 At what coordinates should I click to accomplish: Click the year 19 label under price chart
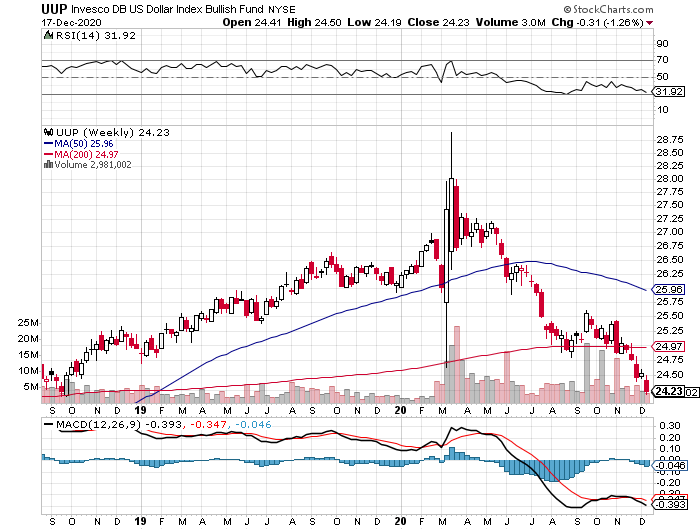tap(141, 410)
